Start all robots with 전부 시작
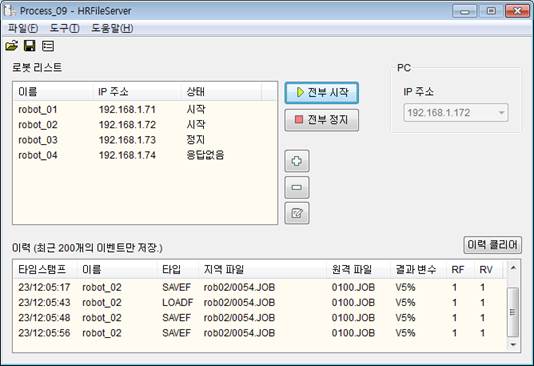Screen dimensions: 534x366 [321, 93]
